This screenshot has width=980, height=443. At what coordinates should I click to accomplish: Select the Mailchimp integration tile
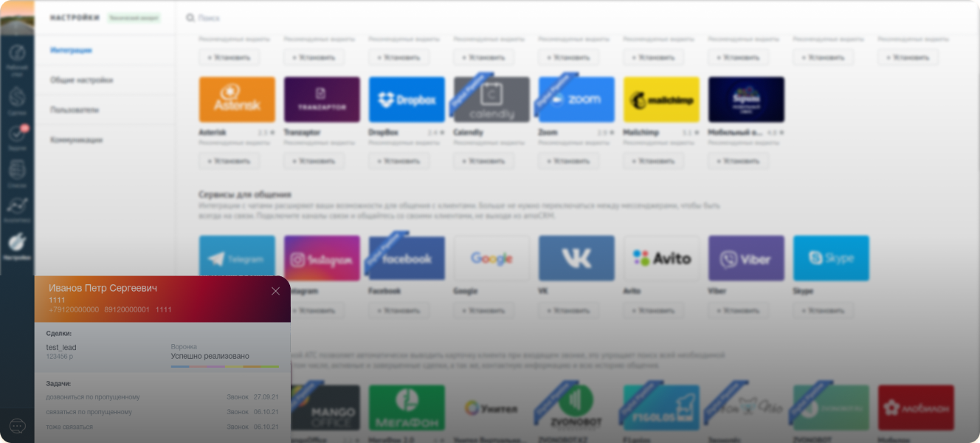pyautogui.click(x=661, y=100)
